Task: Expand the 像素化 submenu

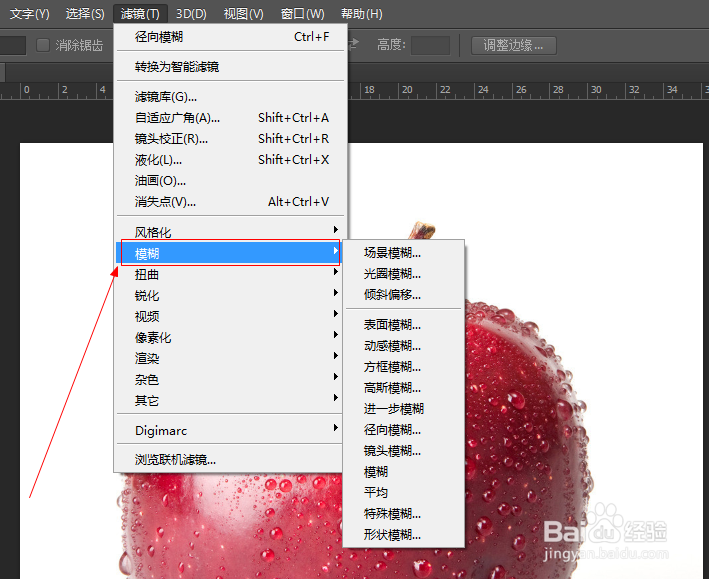Action: click(x=229, y=337)
